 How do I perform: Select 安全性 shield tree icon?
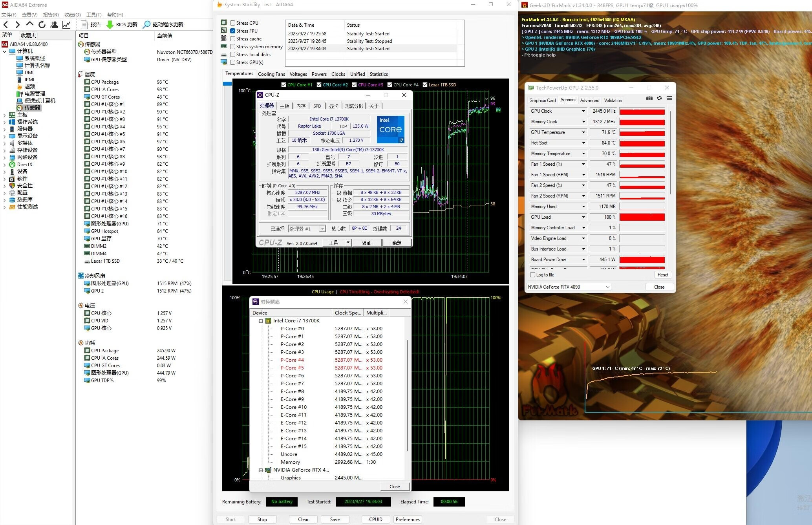(x=12, y=185)
